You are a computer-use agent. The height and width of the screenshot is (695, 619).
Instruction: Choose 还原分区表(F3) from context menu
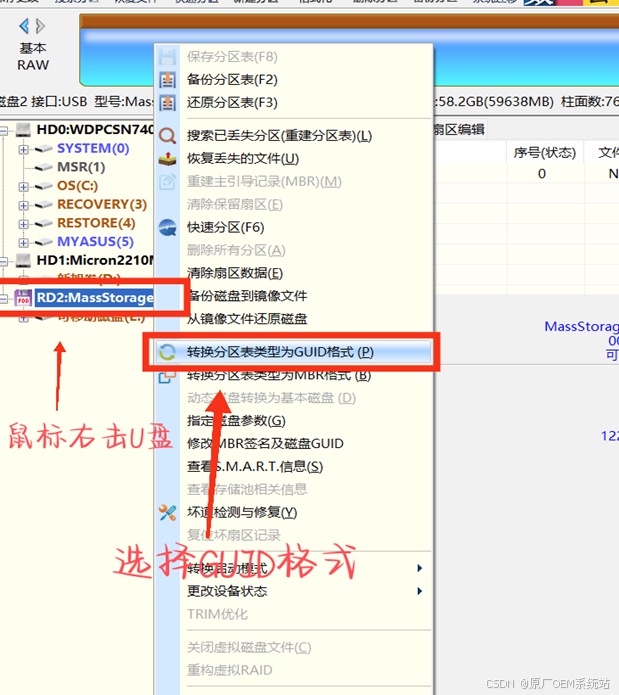(x=232, y=103)
